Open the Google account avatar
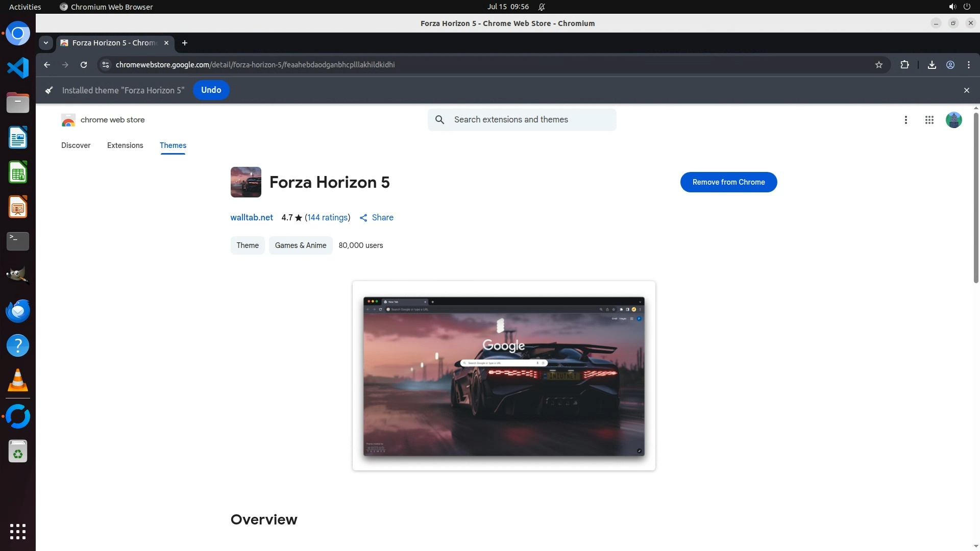980x551 pixels. click(x=953, y=120)
